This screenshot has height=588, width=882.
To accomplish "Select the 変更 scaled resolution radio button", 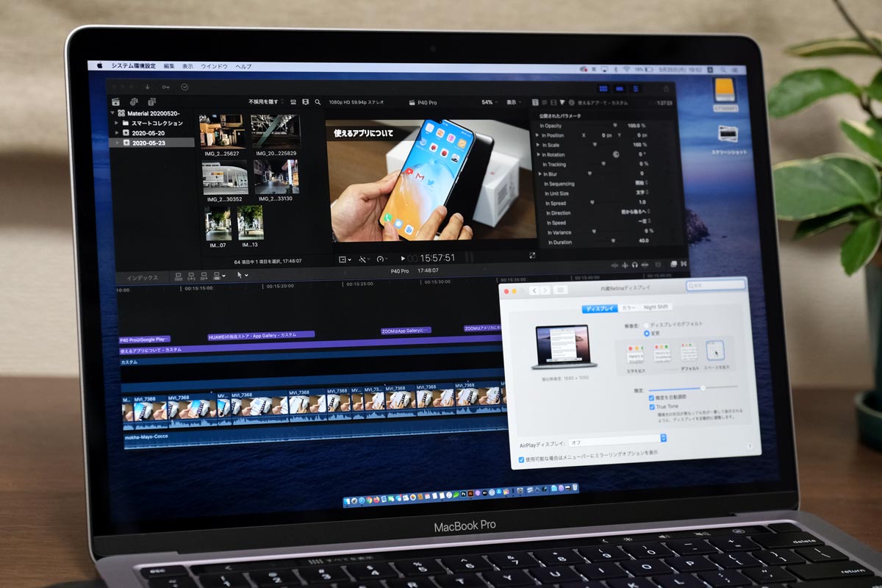I will (x=647, y=333).
